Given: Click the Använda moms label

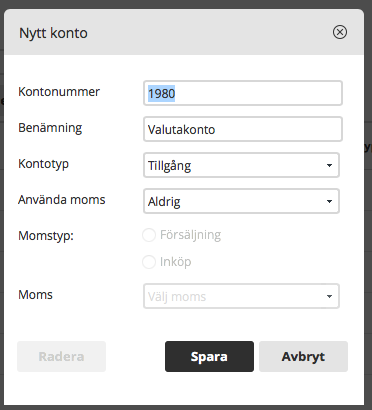Looking at the screenshot, I should (62, 200).
